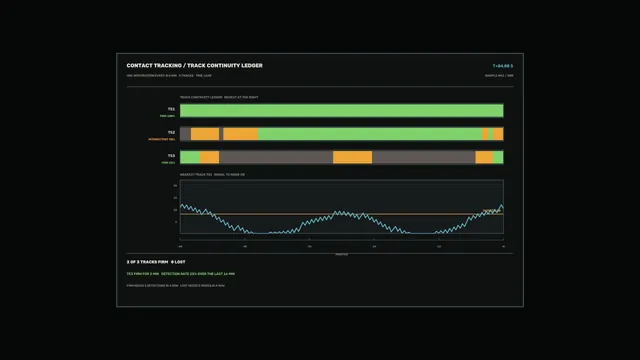Click the gray footnote about firm and lost rules
This screenshot has height=360, width=640.
pyautogui.click(x=176, y=285)
